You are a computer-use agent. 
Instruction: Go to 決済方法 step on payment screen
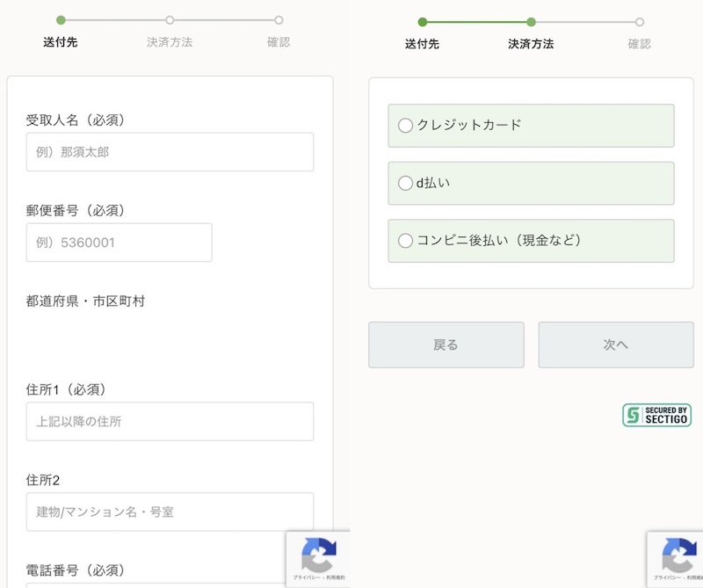pyautogui.click(x=531, y=22)
